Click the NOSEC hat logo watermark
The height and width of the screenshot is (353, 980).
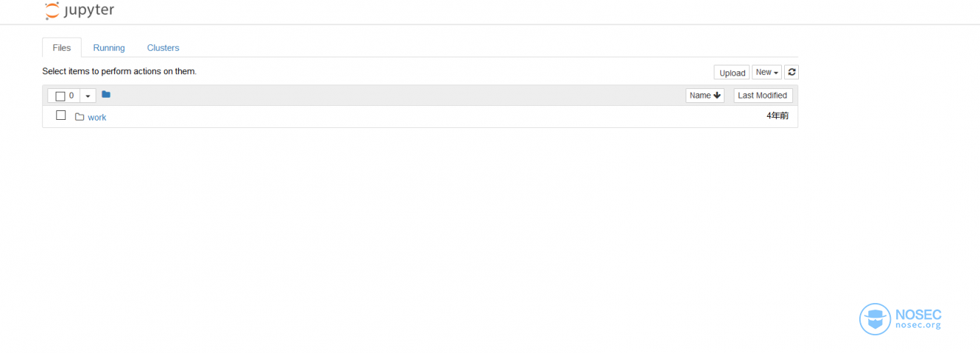coord(875,319)
